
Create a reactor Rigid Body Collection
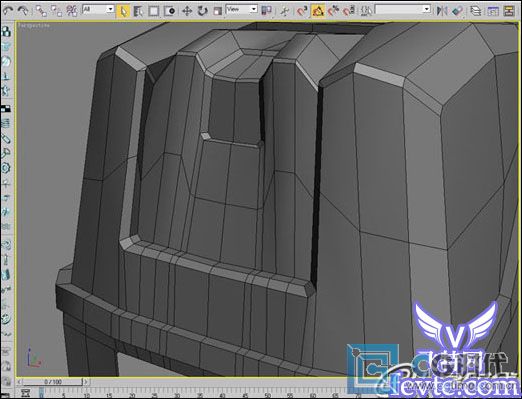tap(6, 32)
